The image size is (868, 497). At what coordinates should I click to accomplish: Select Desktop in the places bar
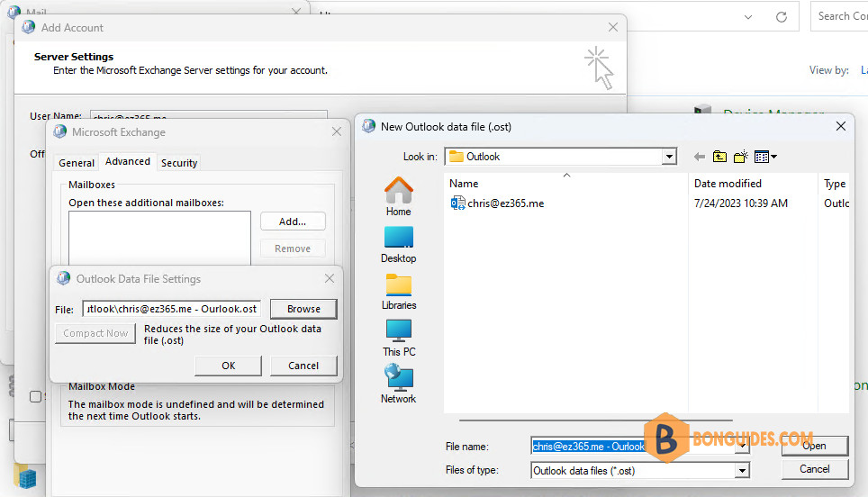[399, 245]
